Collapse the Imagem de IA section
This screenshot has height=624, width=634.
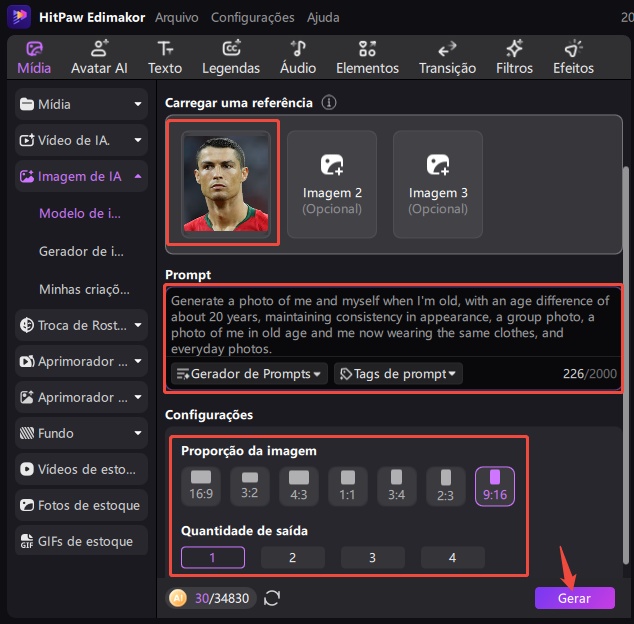tap(81, 176)
